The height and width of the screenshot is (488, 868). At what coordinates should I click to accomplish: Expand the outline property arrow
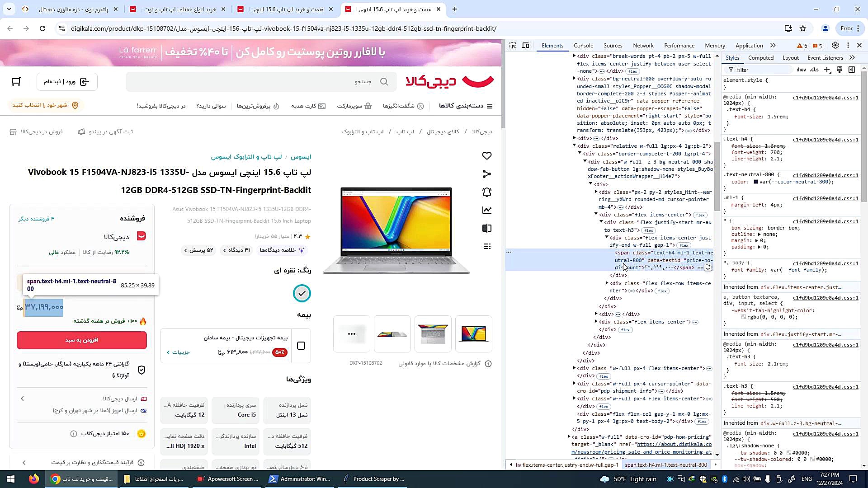pos(759,235)
